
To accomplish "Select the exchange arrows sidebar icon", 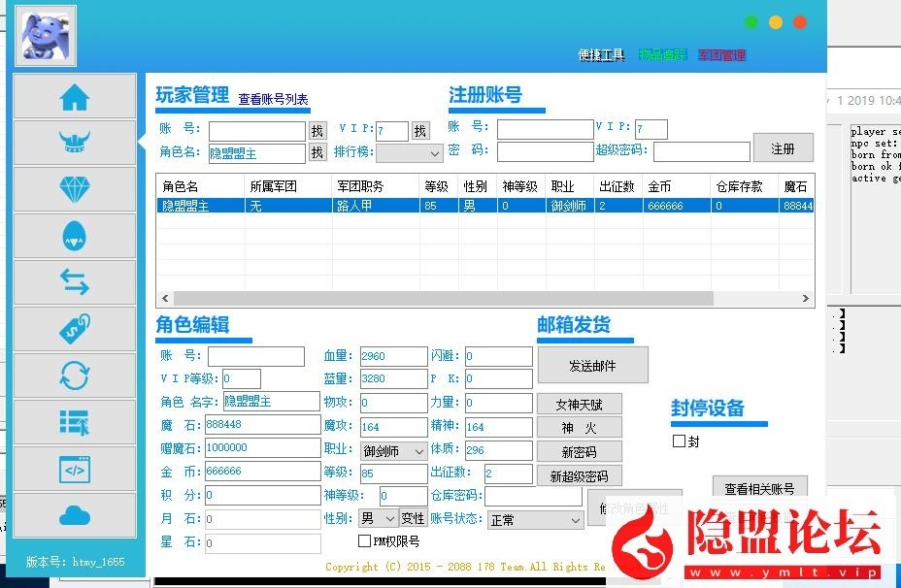I will click(75, 281).
